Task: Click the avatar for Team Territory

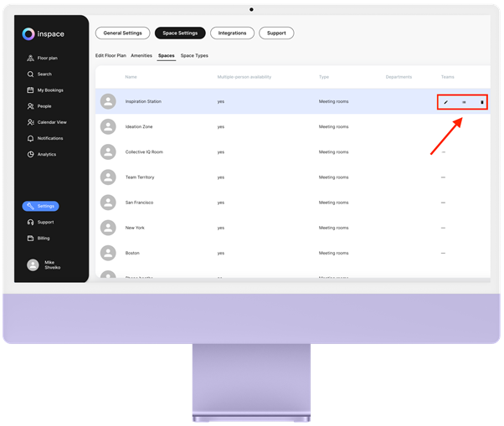Action: [108, 177]
